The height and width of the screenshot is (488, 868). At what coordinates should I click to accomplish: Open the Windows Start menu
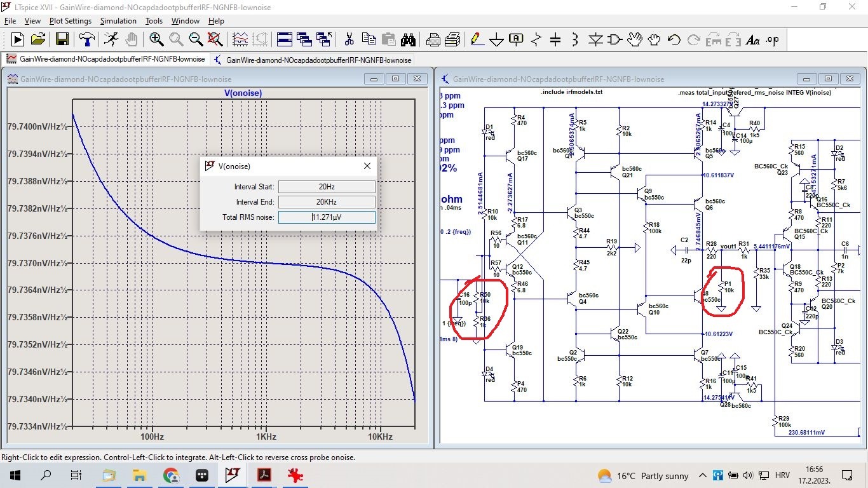(15, 475)
